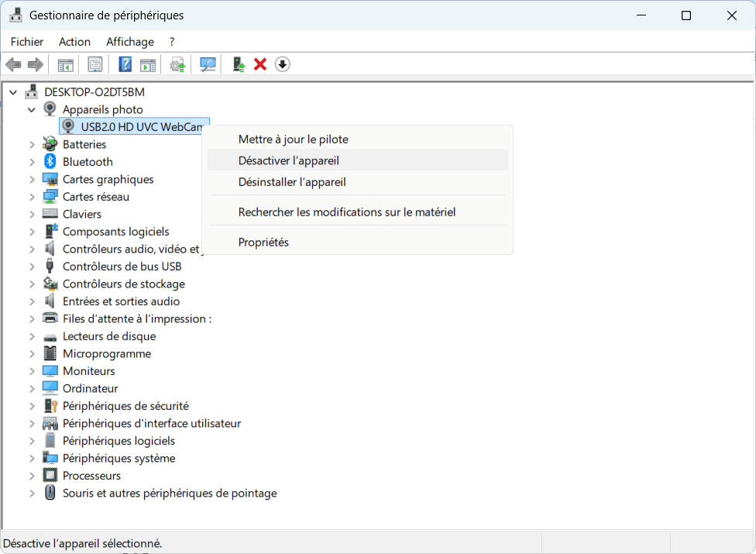The height and width of the screenshot is (554, 756).
Task: Choose Désinstaller l'appareil
Action: click(357, 182)
